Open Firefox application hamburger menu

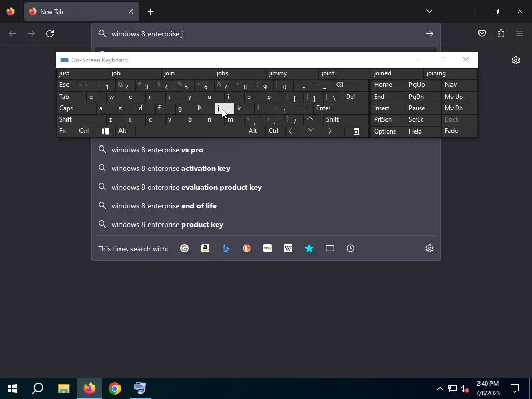click(x=520, y=33)
